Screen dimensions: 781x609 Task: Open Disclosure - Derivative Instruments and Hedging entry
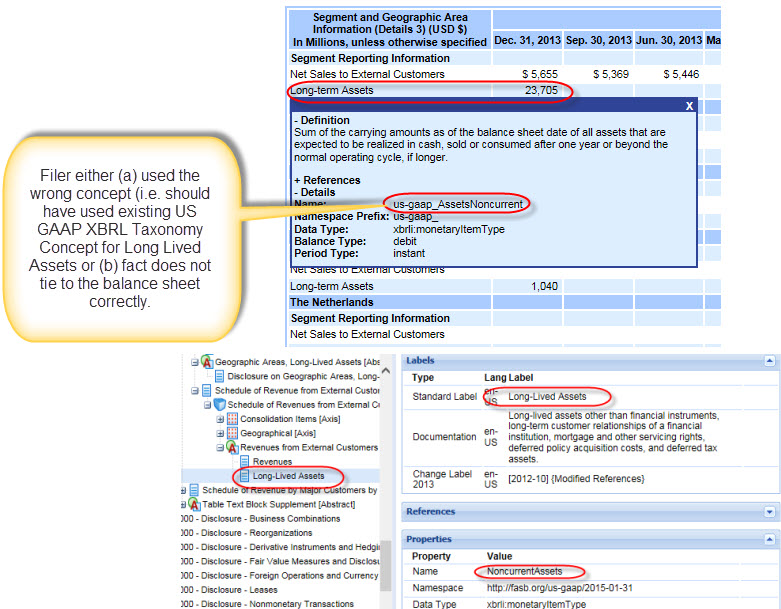pyautogui.click(x=280, y=547)
